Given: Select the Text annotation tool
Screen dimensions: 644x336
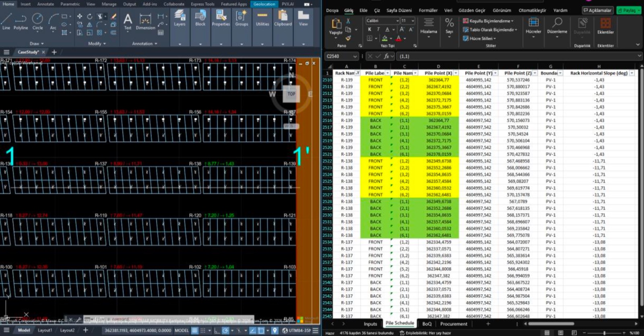Looking at the screenshot, I should [128, 21].
